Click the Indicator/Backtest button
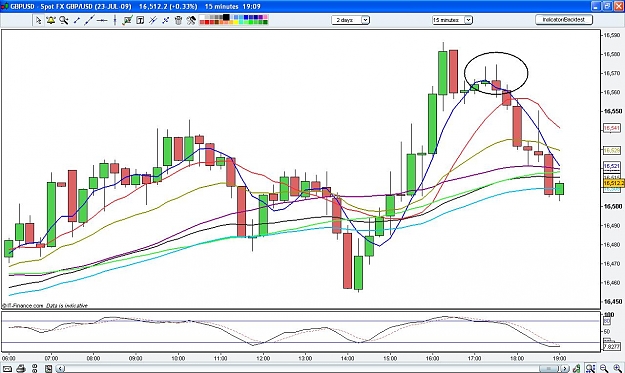625x373 pixels. coord(564,20)
